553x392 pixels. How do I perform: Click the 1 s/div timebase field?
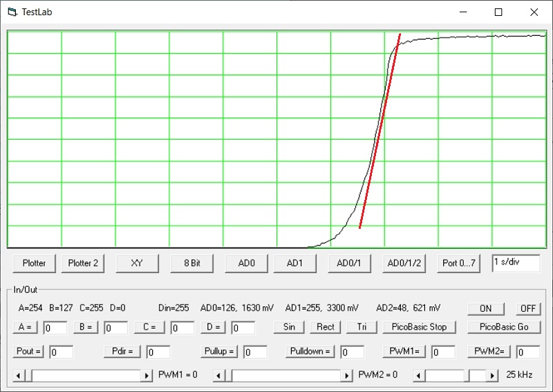click(516, 263)
